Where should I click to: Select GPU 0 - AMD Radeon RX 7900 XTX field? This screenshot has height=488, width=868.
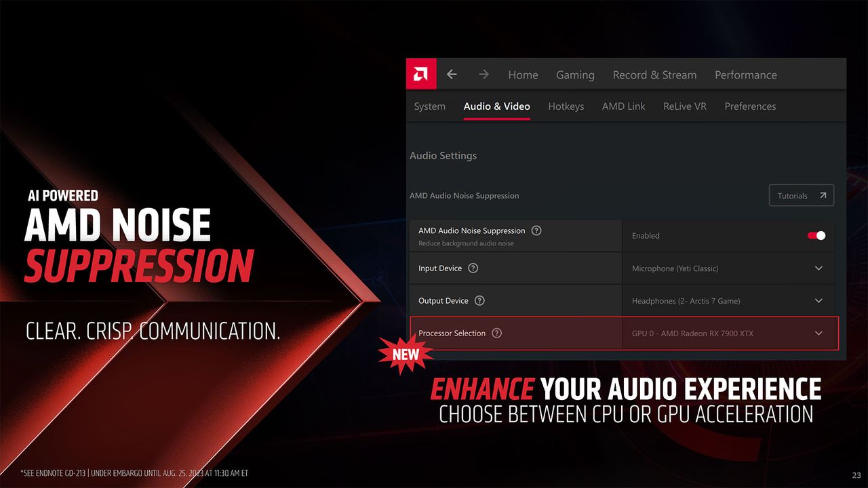pyautogui.click(x=730, y=333)
